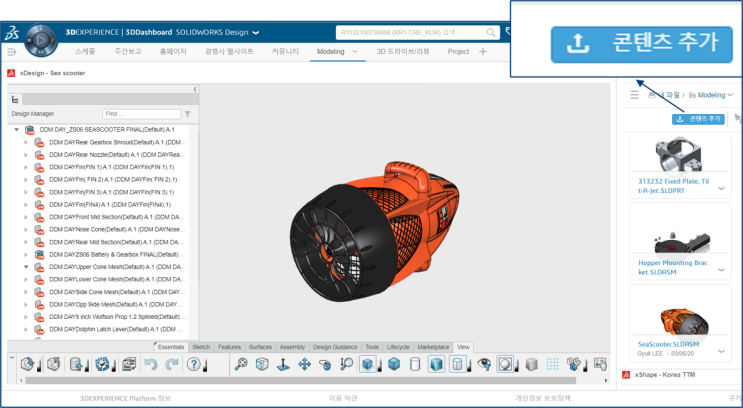This screenshot has height=408, width=743.
Task: Click the action bar horizontal scrollbar thumb
Action: (301, 381)
